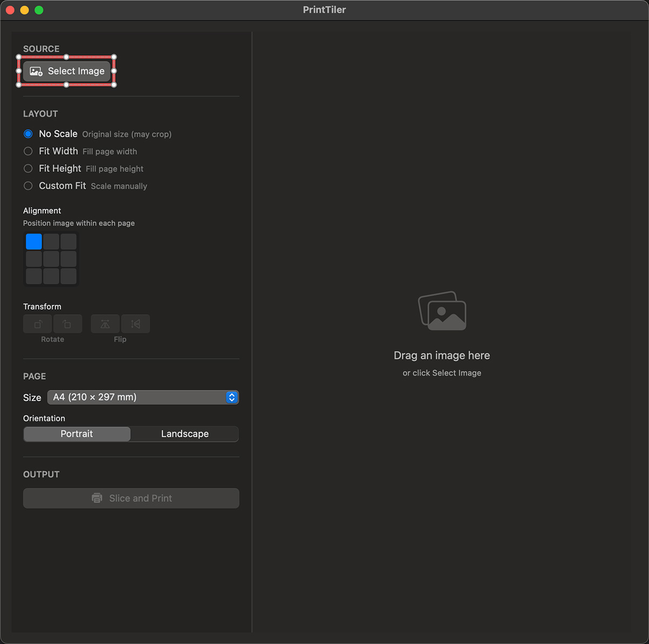Enable Custom Fit scaling
Screen dimensions: 649x644
tap(28, 185)
